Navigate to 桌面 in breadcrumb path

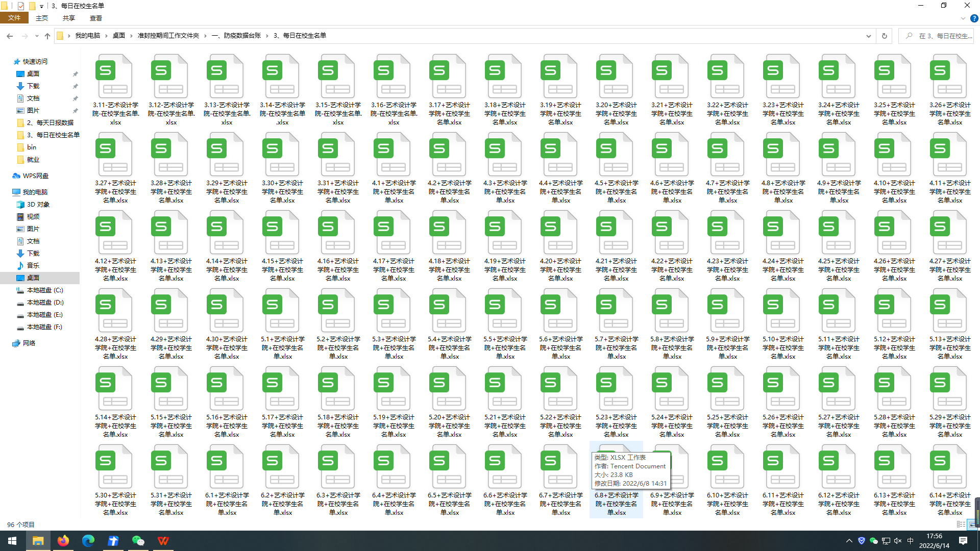[x=119, y=36]
